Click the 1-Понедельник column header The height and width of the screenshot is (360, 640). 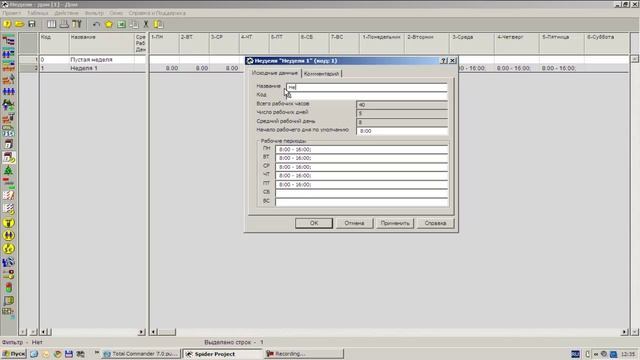click(382, 43)
